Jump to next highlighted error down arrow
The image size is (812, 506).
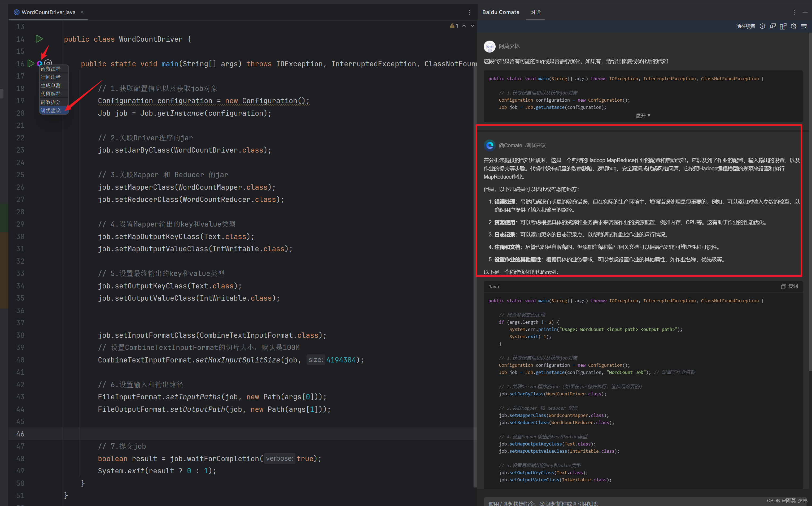[473, 26]
